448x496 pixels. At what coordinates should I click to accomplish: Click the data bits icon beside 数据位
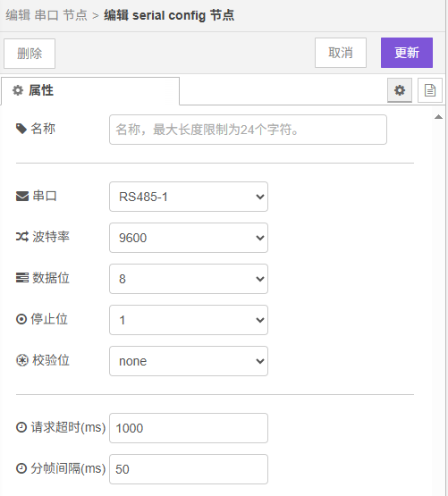pyautogui.click(x=22, y=278)
